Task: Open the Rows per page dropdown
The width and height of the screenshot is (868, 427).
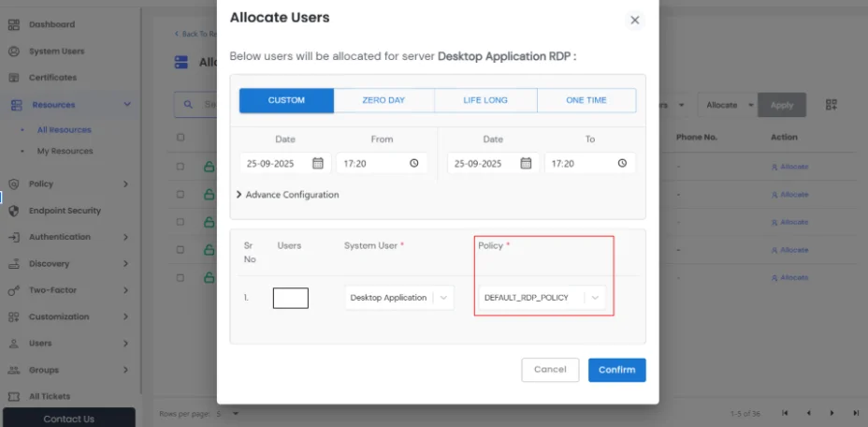Action: 227,413
